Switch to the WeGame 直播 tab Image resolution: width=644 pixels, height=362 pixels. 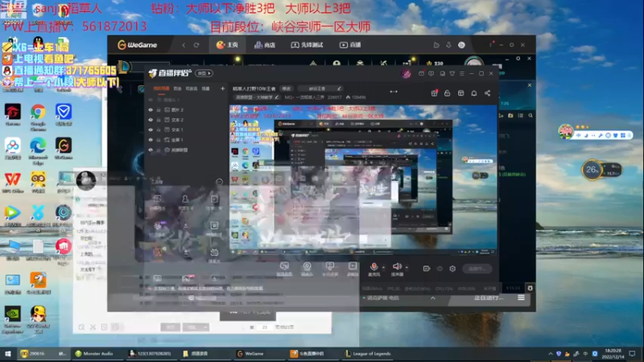pos(350,45)
